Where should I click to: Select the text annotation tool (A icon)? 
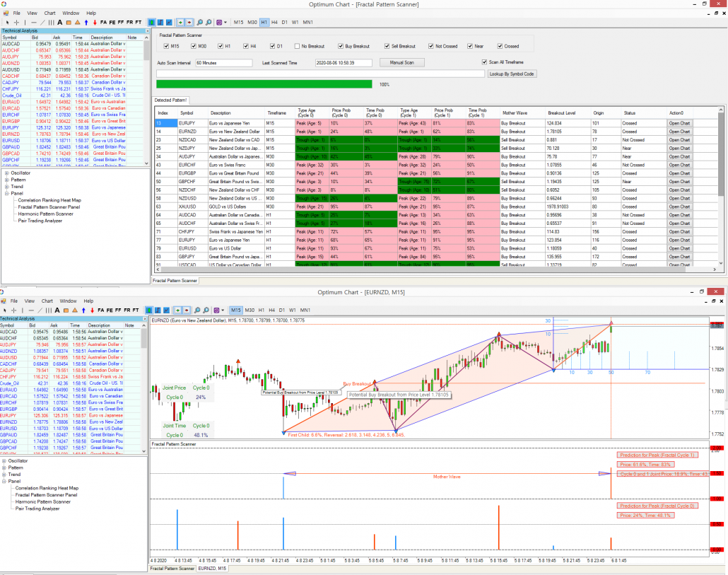click(60, 23)
